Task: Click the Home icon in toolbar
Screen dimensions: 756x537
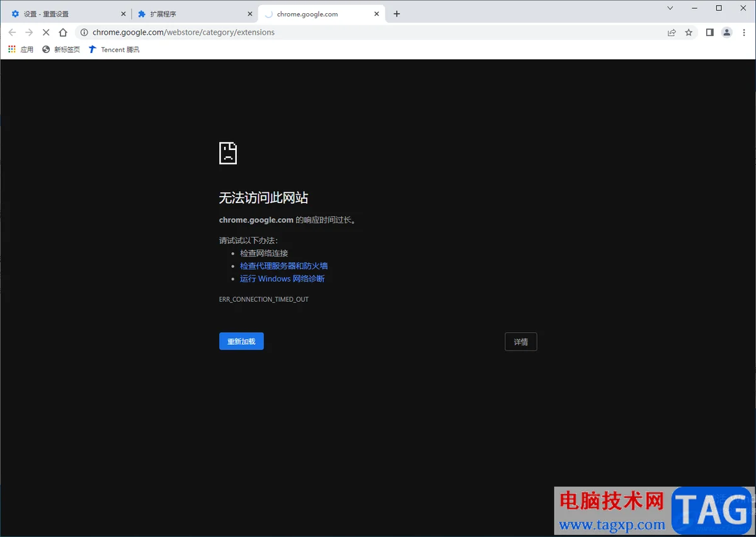Action: 63,32
